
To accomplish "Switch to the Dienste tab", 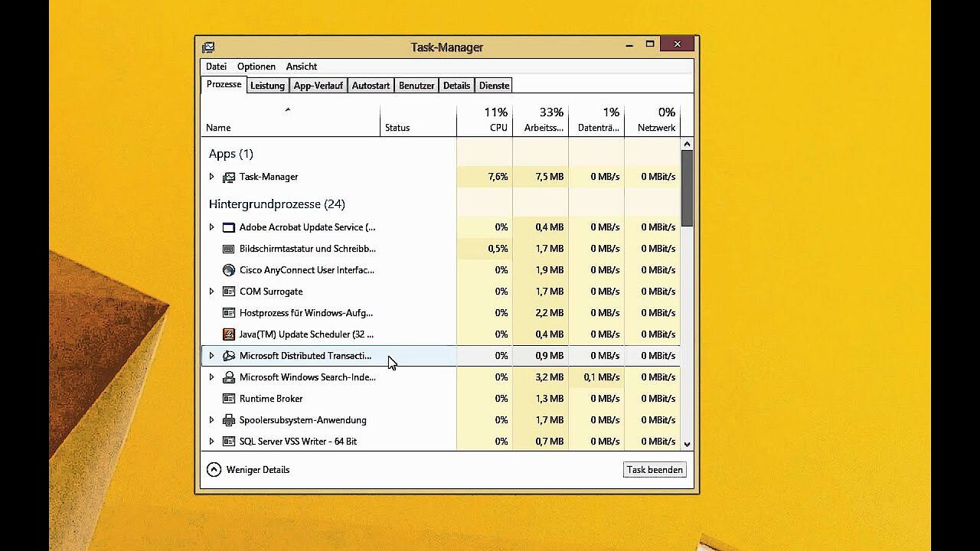I will coord(494,86).
